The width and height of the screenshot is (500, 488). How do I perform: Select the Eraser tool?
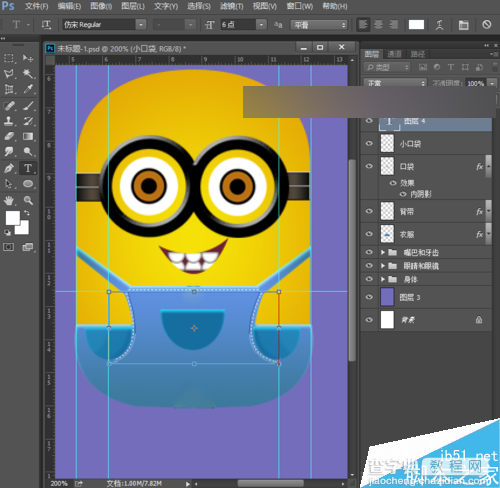tap(9, 136)
